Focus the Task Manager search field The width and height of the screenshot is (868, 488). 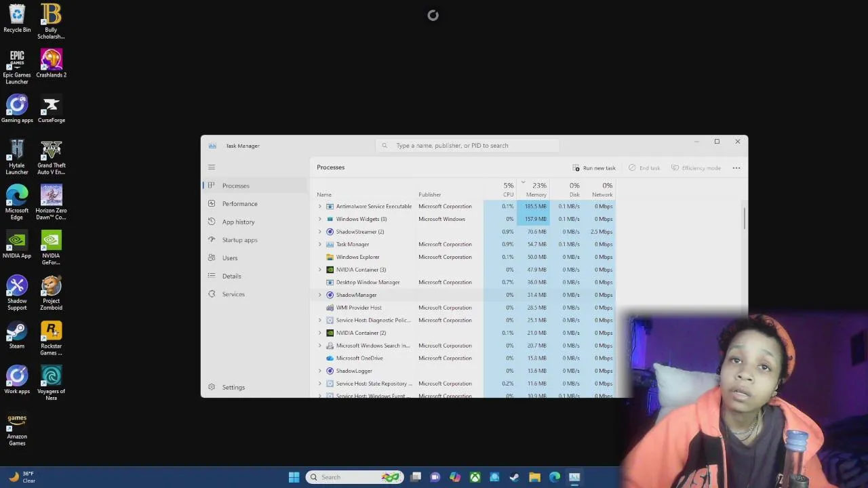(468, 146)
